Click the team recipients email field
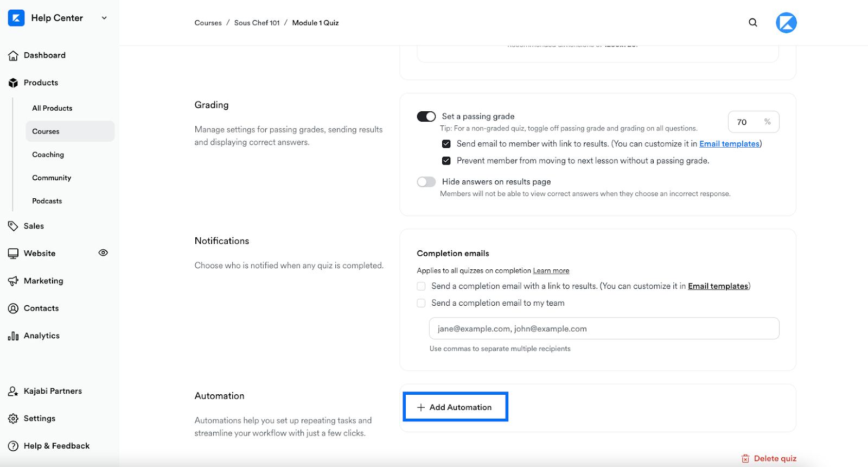The width and height of the screenshot is (868, 467). [x=604, y=329]
